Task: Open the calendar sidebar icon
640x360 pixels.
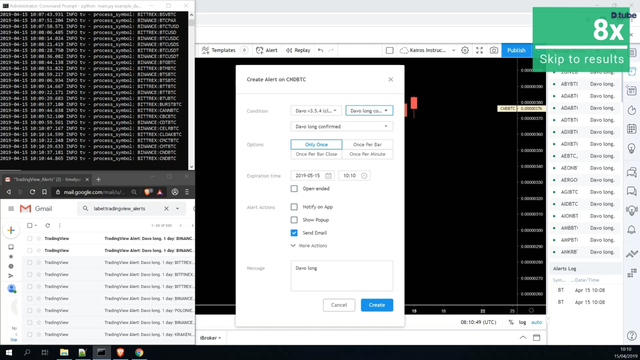Action: pyautogui.click(x=631, y=129)
